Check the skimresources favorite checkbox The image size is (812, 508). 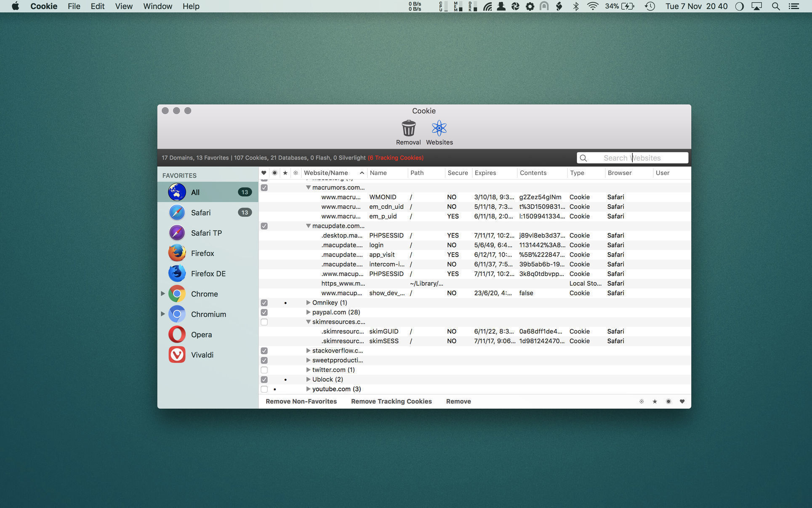coord(264,322)
